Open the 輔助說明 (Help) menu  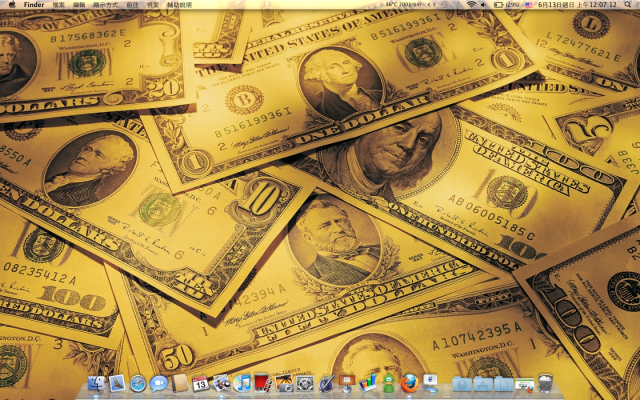[179, 4]
